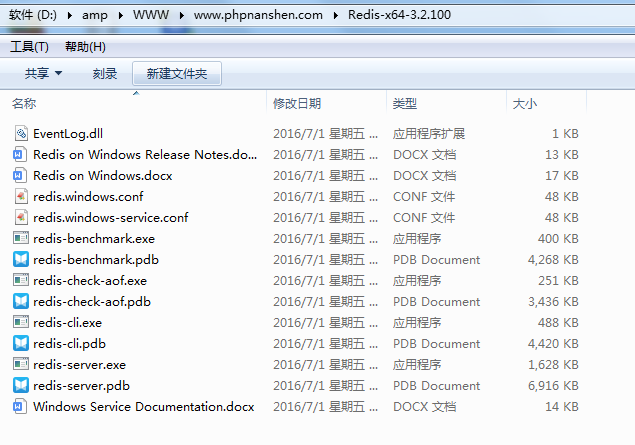The image size is (635, 445).
Task: Go to 软件 (D:) in the address bar
Action: [33, 15]
